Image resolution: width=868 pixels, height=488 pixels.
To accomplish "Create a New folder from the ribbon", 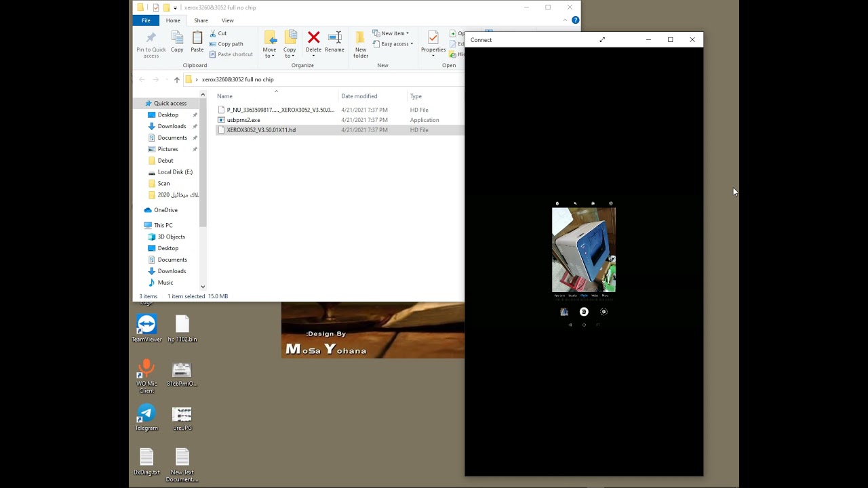I will pos(361,44).
